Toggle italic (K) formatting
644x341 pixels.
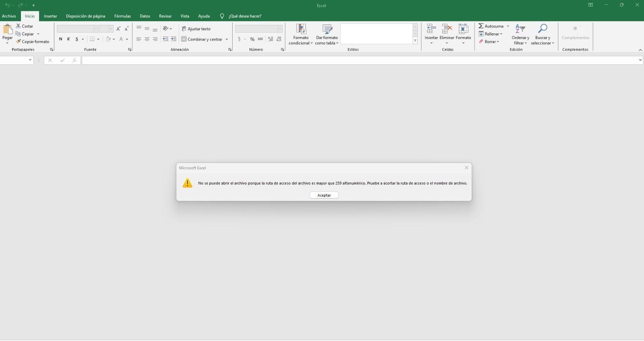click(x=68, y=39)
